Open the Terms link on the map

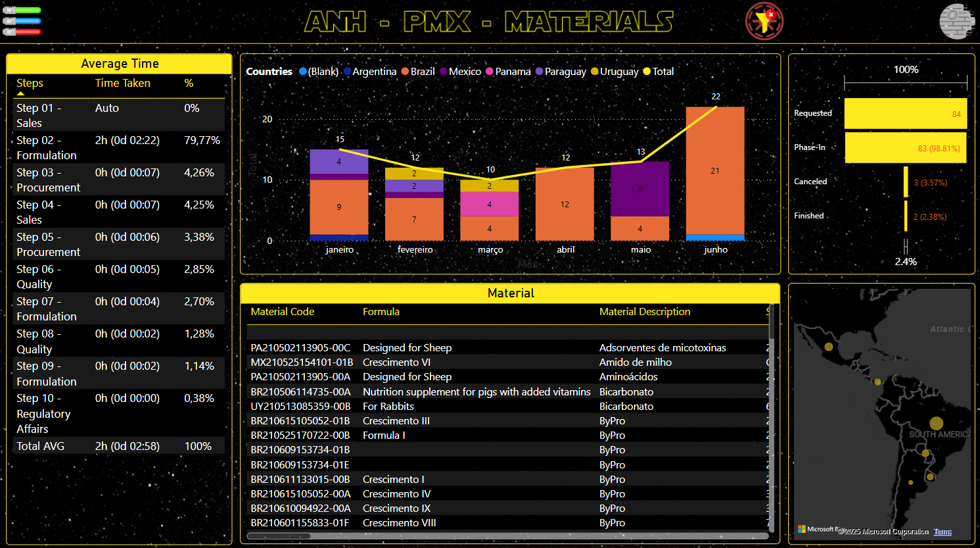(x=943, y=532)
